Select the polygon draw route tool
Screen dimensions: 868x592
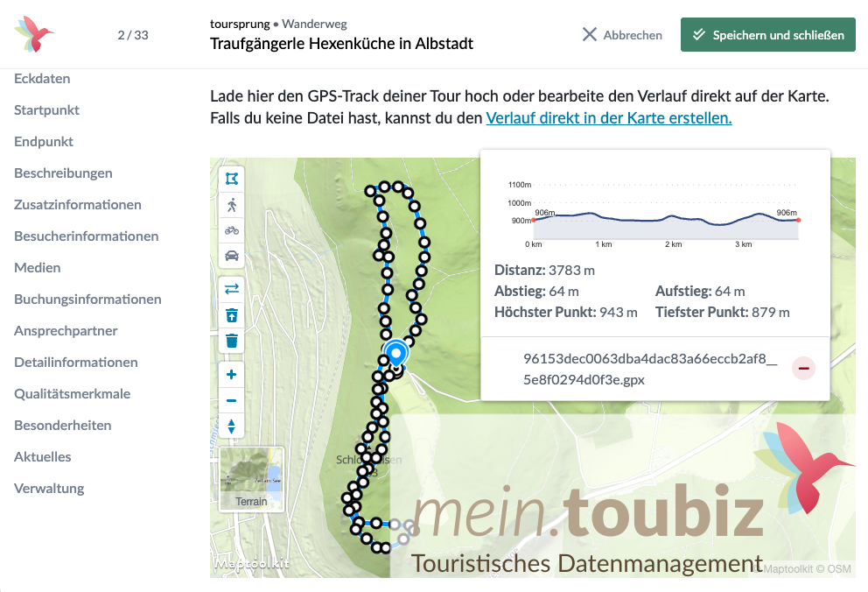[231, 179]
